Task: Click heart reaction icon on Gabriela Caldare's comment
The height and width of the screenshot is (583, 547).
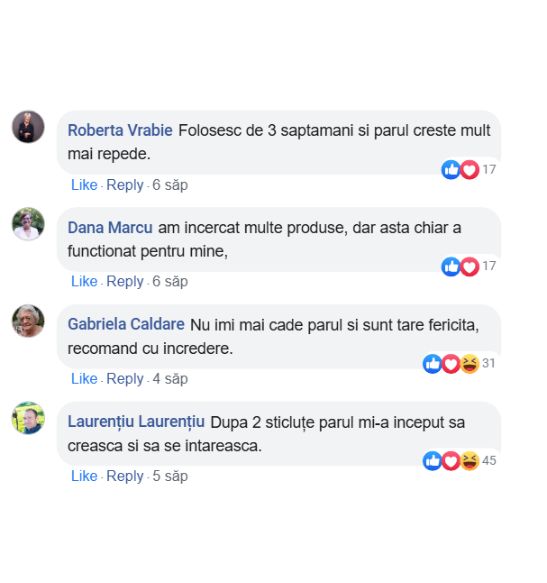Action: [x=451, y=364]
